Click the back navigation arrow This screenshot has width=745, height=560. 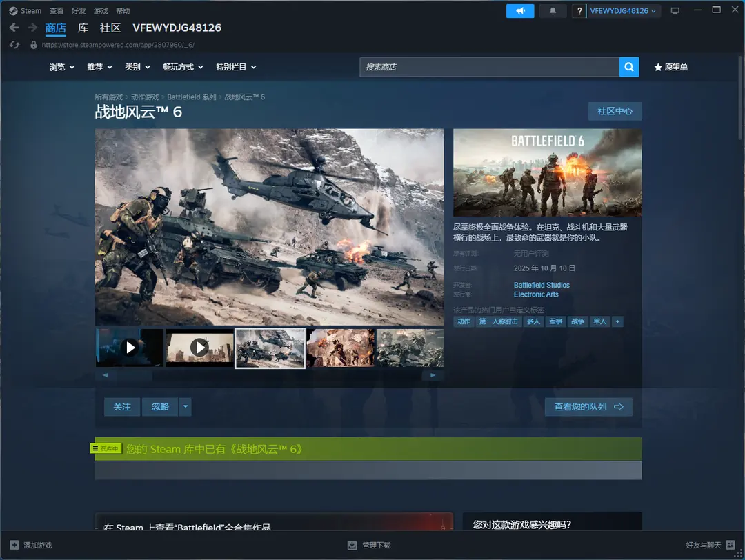pyautogui.click(x=14, y=28)
